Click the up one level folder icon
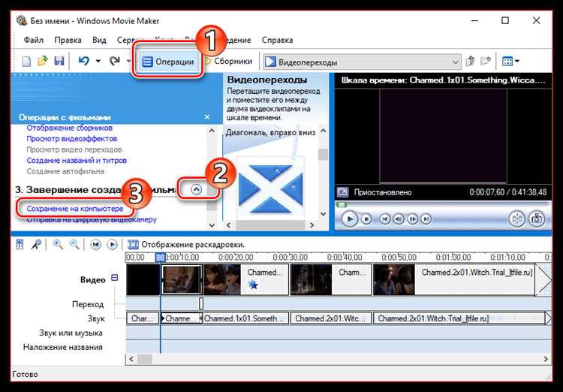The width and height of the screenshot is (563, 392). pos(470,62)
